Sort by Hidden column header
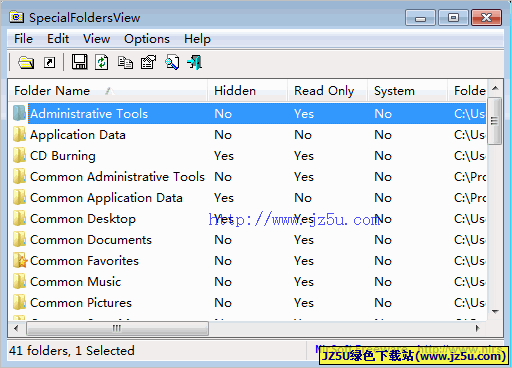This screenshot has height=368, width=512. pyautogui.click(x=248, y=91)
